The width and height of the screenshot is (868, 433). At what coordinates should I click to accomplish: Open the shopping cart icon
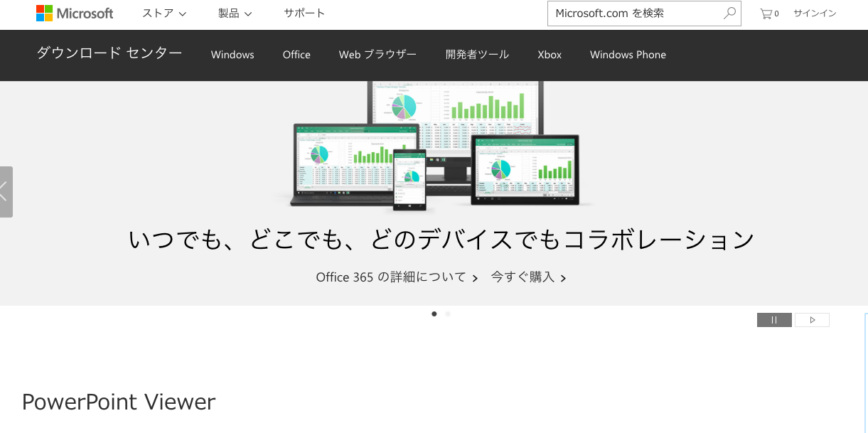pyautogui.click(x=769, y=14)
